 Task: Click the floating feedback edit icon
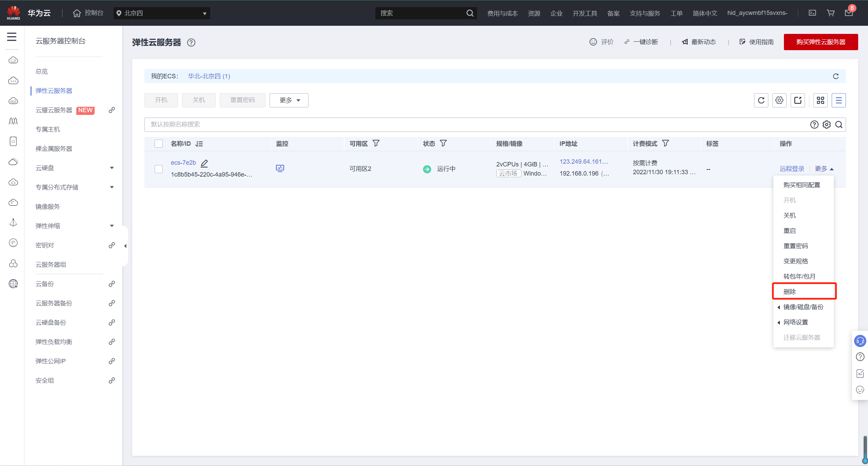860,373
